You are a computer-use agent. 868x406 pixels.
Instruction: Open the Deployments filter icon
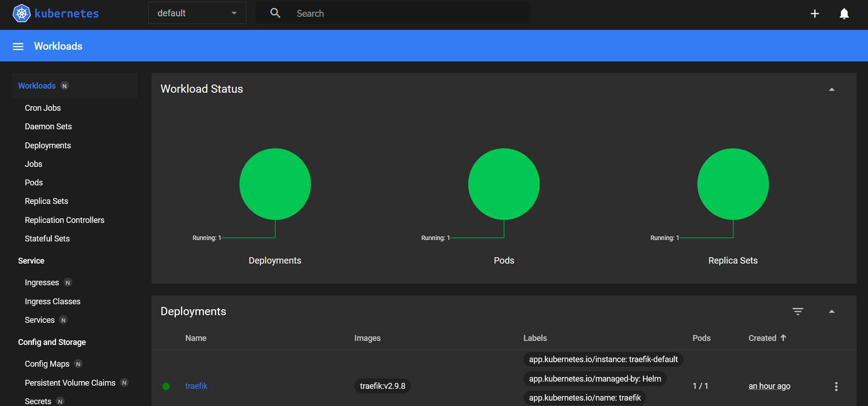tap(798, 312)
